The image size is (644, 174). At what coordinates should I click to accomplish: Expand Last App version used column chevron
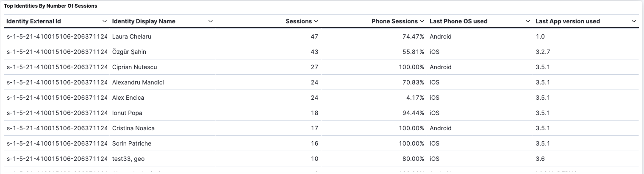pyautogui.click(x=634, y=21)
